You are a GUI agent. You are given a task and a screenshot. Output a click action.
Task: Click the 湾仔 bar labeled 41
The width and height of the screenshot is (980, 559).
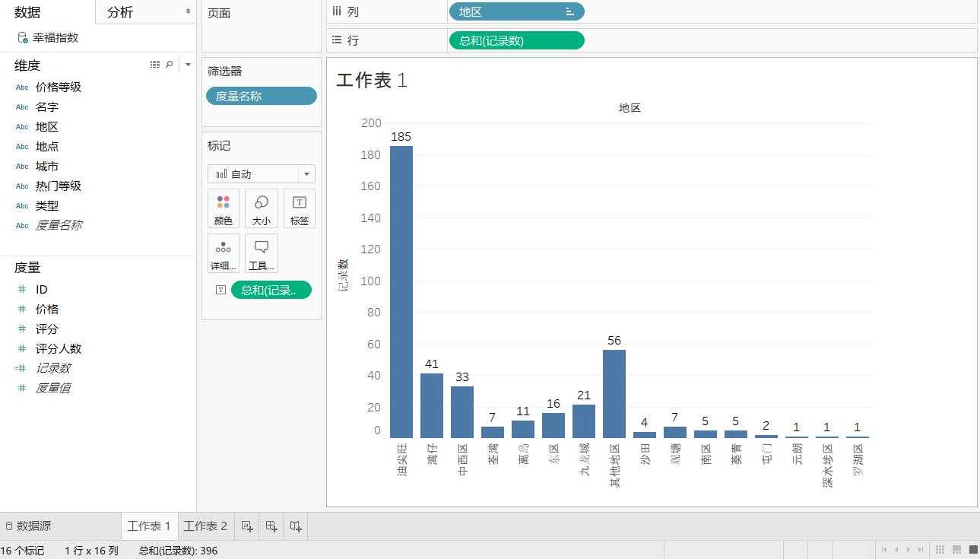pos(432,405)
